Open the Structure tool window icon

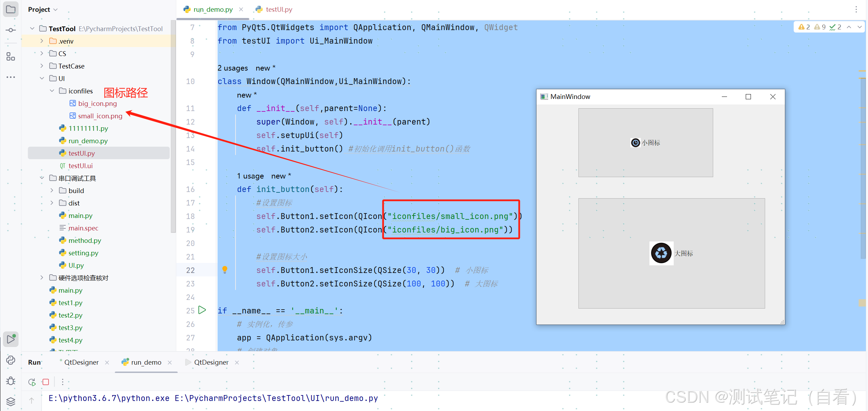point(11,56)
